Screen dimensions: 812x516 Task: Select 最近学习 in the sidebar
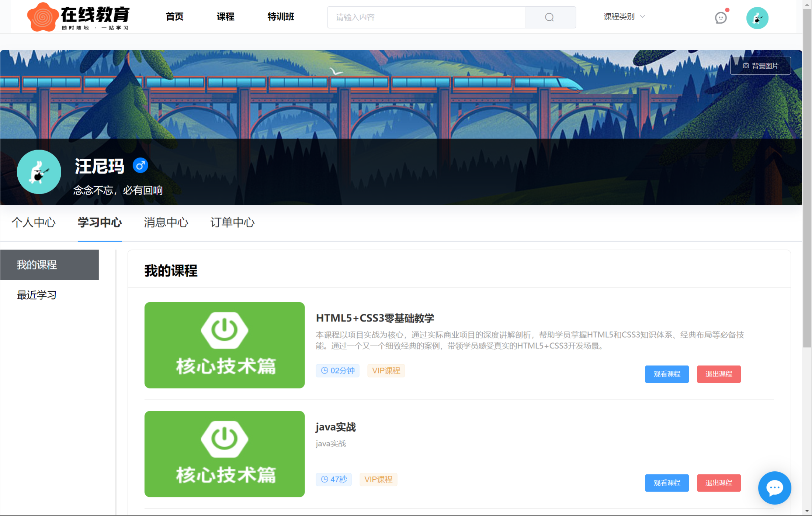[x=37, y=295]
